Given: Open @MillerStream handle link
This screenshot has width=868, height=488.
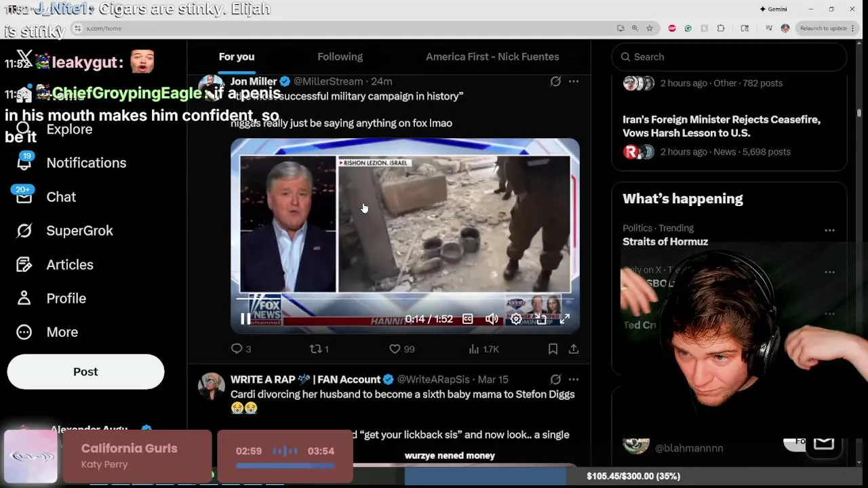Looking at the screenshot, I should pos(328,81).
